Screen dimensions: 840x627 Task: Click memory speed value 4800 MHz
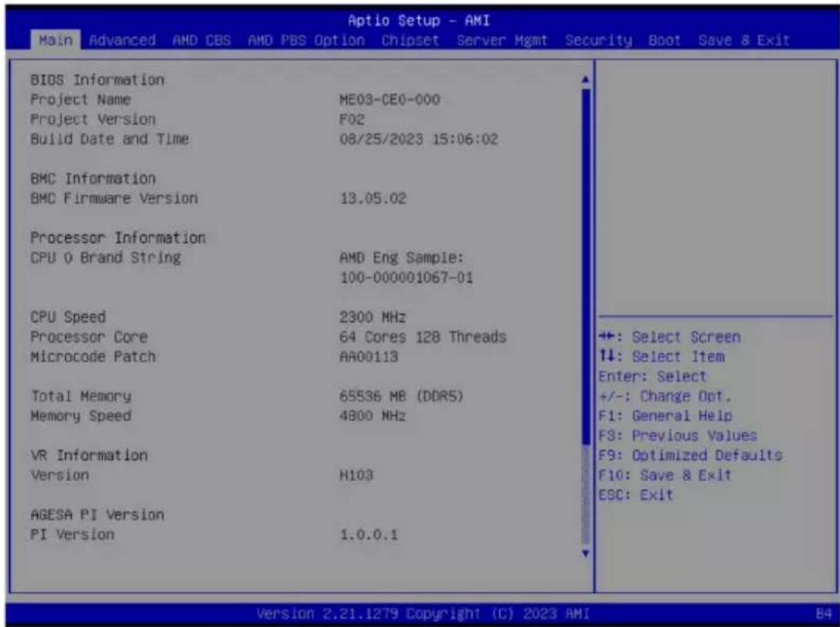[372, 416]
